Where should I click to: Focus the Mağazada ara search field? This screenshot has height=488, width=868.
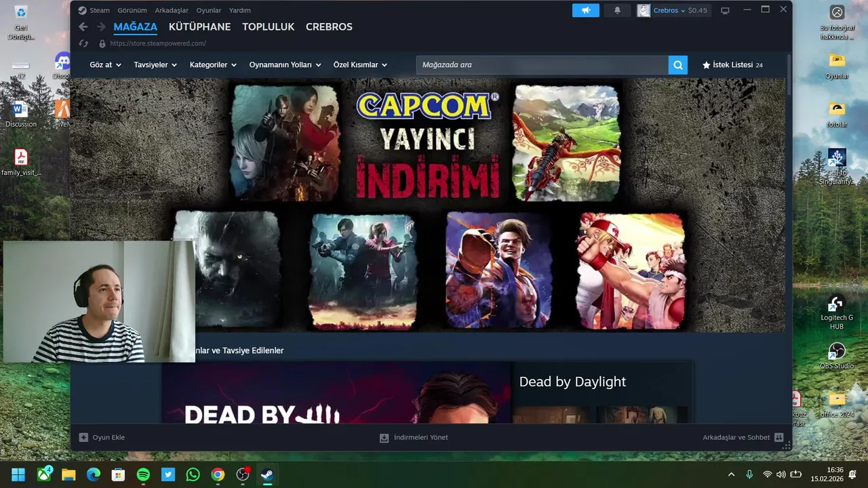(x=542, y=65)
